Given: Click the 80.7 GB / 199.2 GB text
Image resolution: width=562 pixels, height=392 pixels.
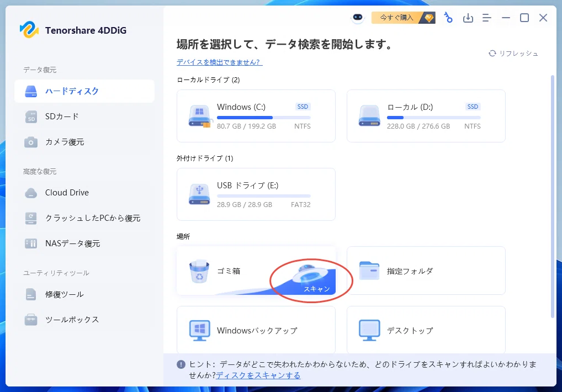Looking at the screenshot, I should tap(246, 126).
